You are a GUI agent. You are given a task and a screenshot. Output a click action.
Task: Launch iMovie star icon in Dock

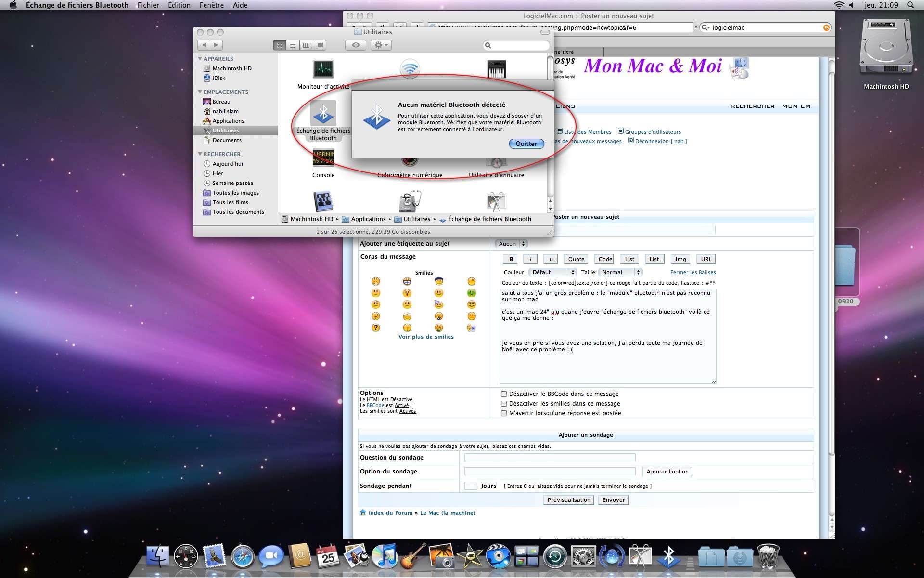(x=470, y=557)
